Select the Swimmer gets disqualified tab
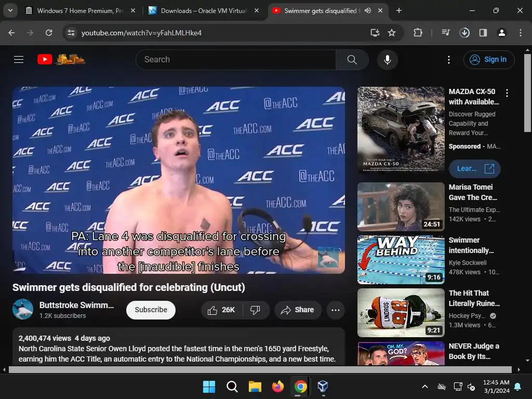 click(x=321, y=10)
